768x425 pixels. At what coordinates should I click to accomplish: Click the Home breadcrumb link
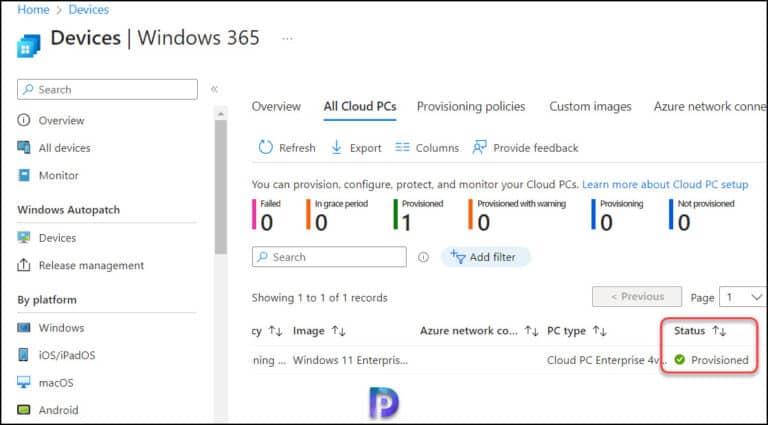(33, 9)
